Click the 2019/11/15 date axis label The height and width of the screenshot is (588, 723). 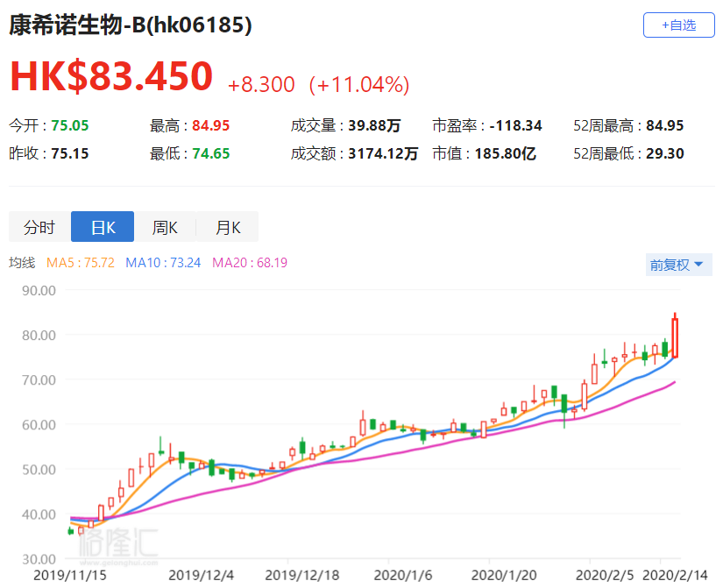tap(69, 576)
